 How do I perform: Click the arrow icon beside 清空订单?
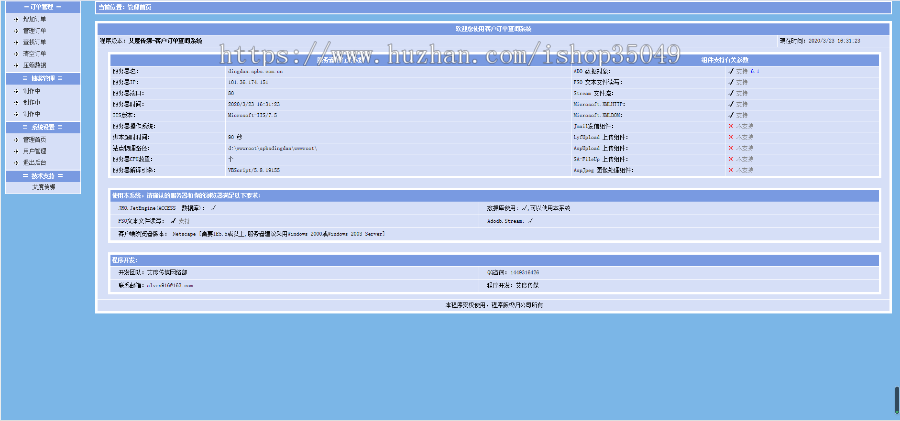(16, 54)
